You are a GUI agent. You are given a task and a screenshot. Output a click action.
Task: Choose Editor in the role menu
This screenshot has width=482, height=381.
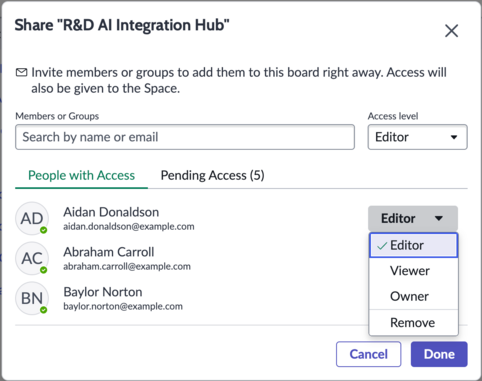coord(413,245)
